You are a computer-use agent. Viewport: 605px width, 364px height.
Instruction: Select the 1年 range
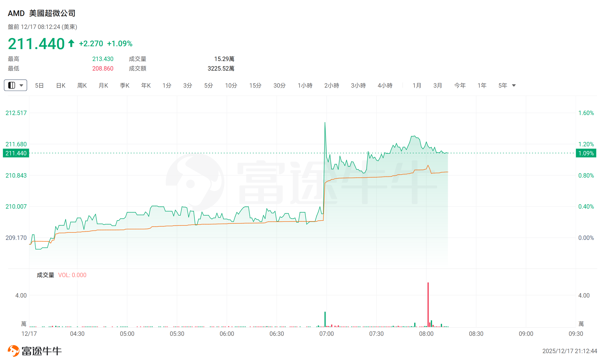tap(482, 86)
